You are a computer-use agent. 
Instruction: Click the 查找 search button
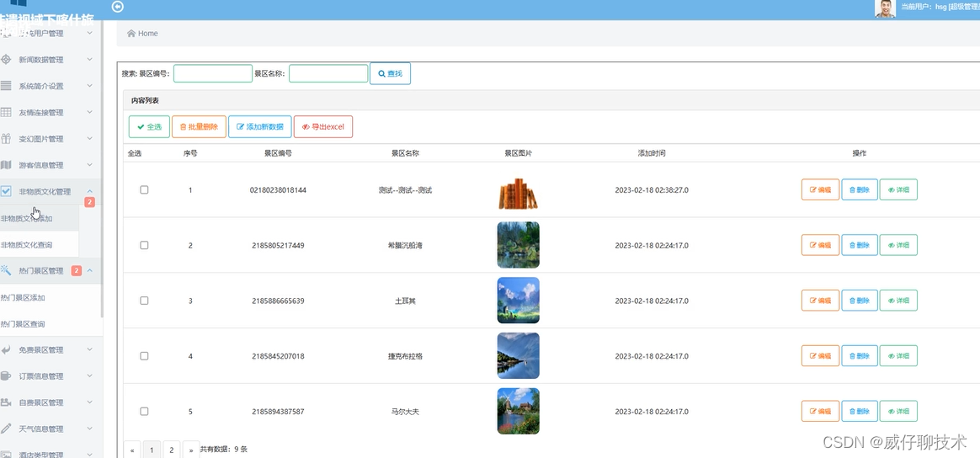point(390,74)
